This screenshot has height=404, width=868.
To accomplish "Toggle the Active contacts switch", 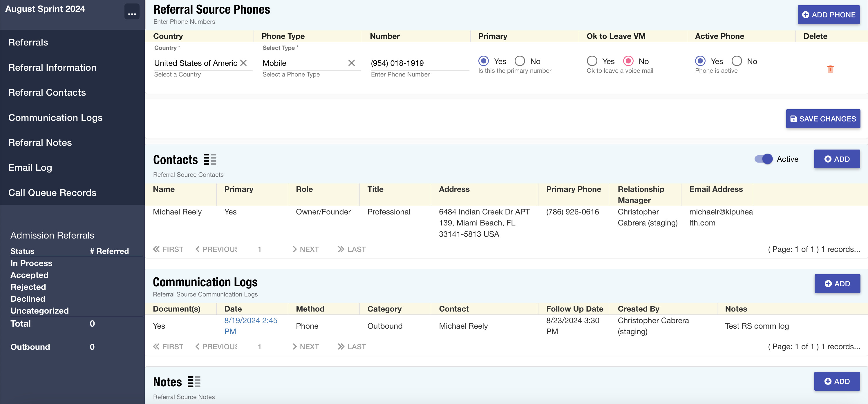I will coord(764,159).
